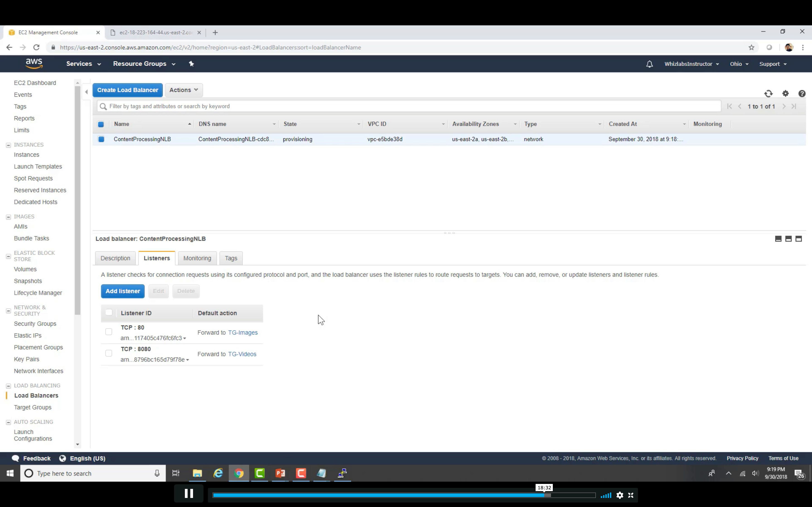The image size is (812, 507).
Task: Click the Add listener button
Action: click(x=123, y=291)
